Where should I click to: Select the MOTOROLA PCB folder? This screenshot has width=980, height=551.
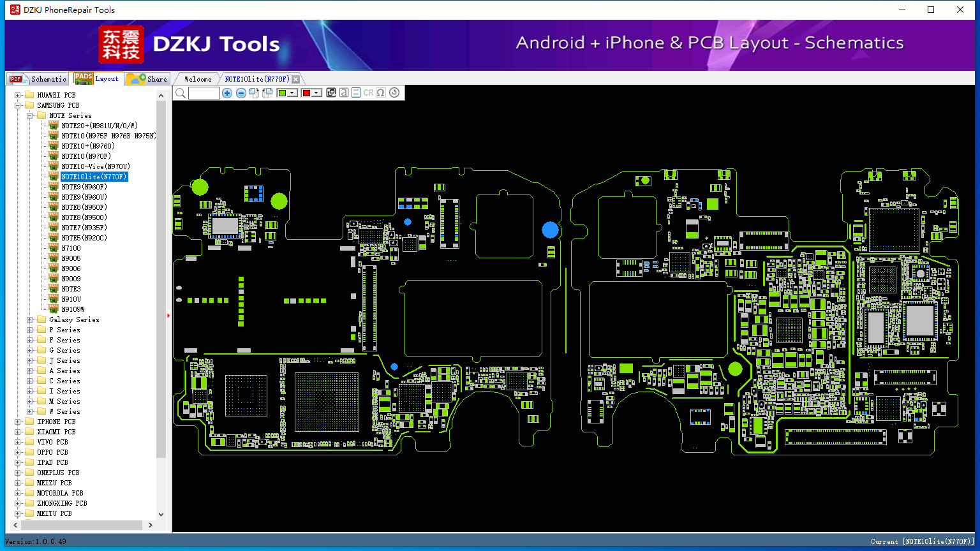pos(60,493)
